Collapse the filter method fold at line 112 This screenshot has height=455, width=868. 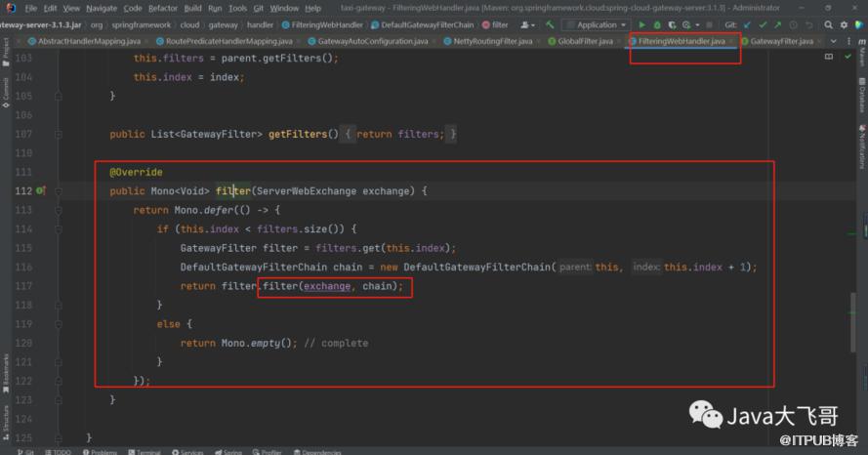59,190
